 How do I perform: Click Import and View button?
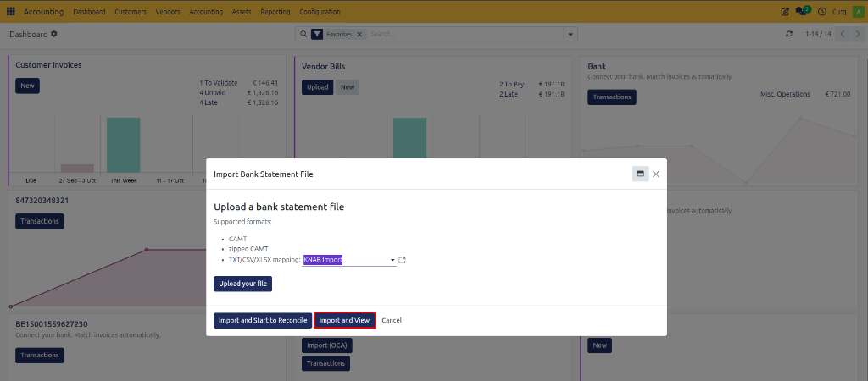coord(345,320)
